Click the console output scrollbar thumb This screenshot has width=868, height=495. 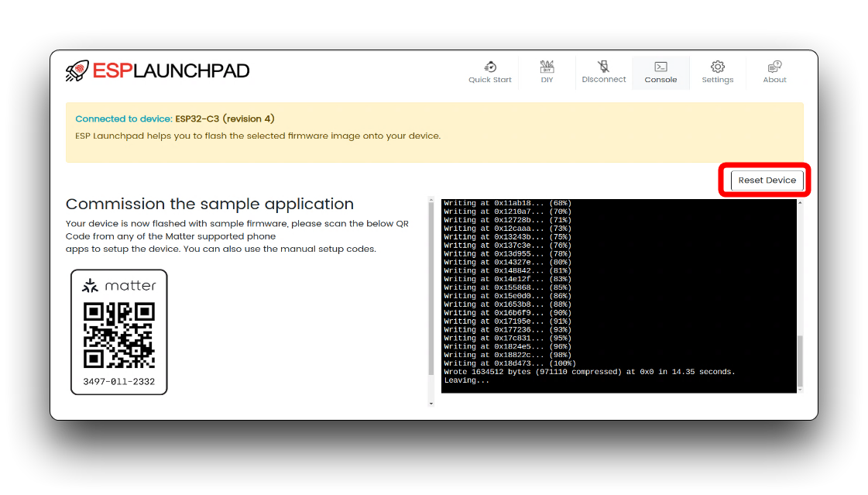coord(799,361)
